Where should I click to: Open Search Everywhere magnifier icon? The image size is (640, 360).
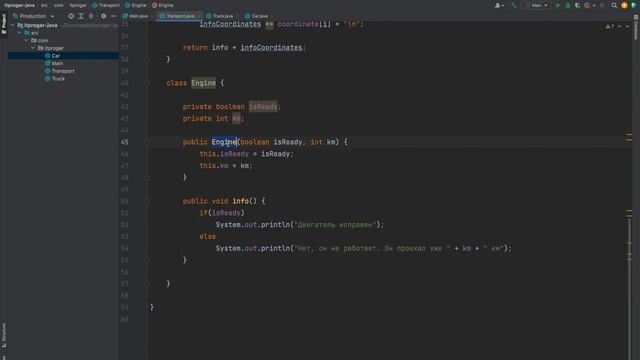coord(614,5)
